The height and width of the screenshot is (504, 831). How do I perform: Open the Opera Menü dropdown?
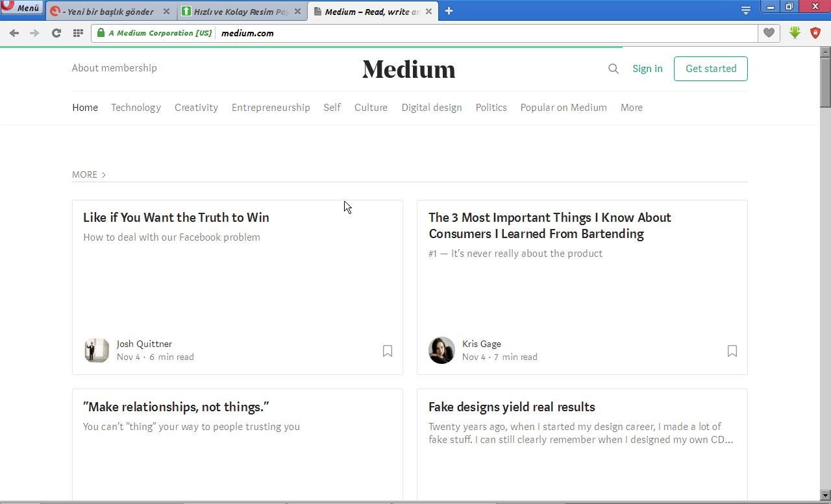point(22,8)
